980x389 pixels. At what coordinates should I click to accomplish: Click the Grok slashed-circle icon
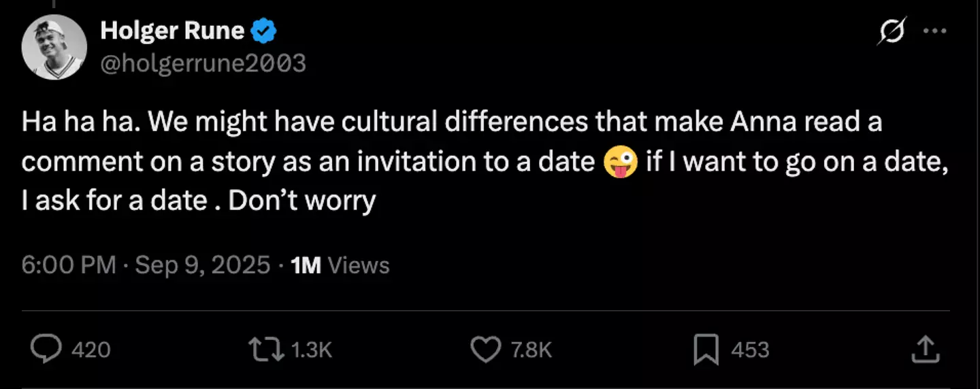pos(891,32)
